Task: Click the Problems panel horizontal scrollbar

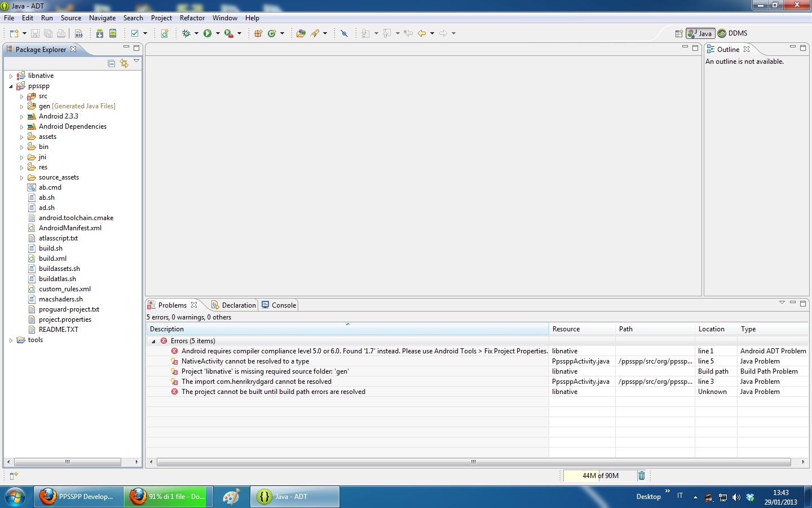Action: click(474, 462)
